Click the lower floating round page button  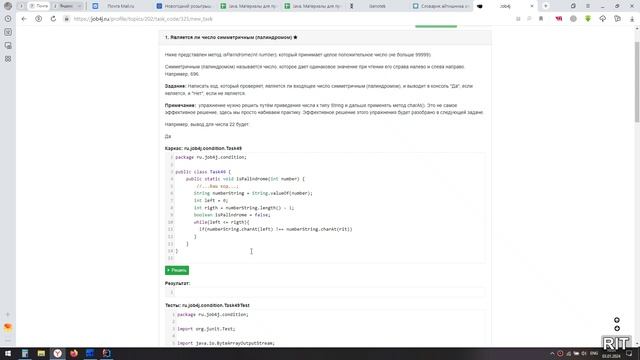pyautogui.click(x=617, y=329)
